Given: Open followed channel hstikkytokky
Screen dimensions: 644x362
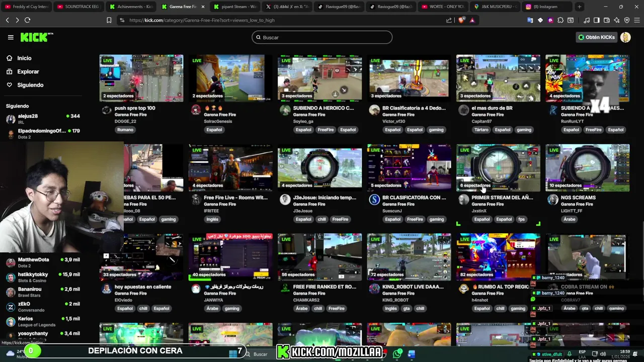Looking at the screenshot, I should [x=43, y=277].
